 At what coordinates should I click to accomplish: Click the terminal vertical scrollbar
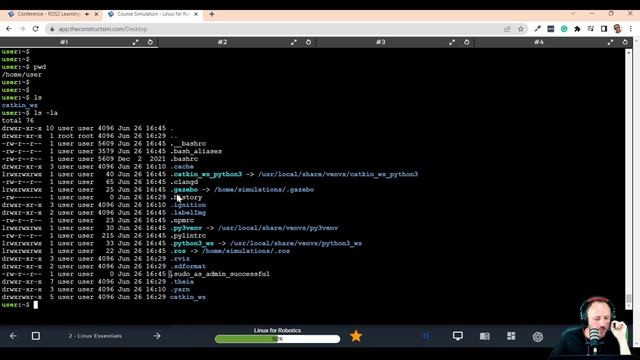point(629,180)
